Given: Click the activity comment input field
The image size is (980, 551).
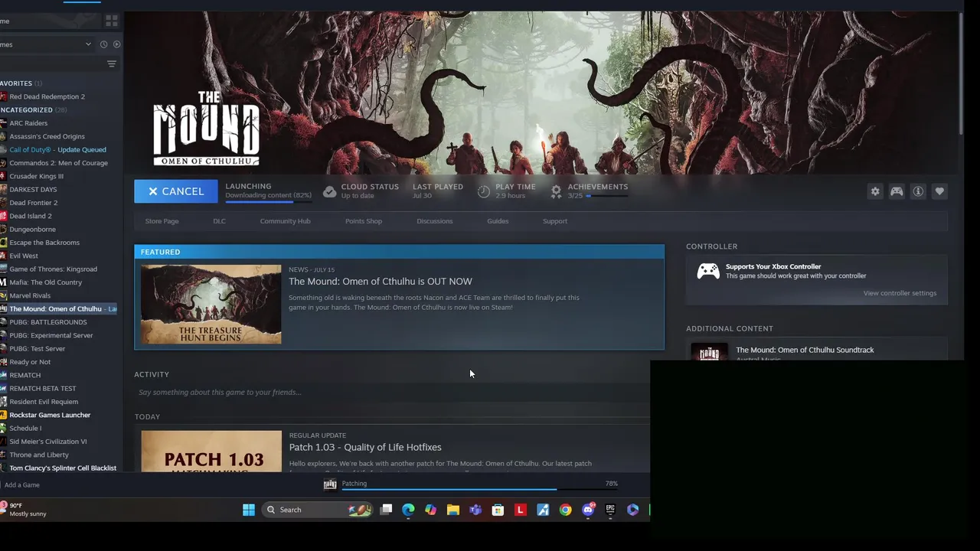Looking at the screenshot, I should [392, 393].
